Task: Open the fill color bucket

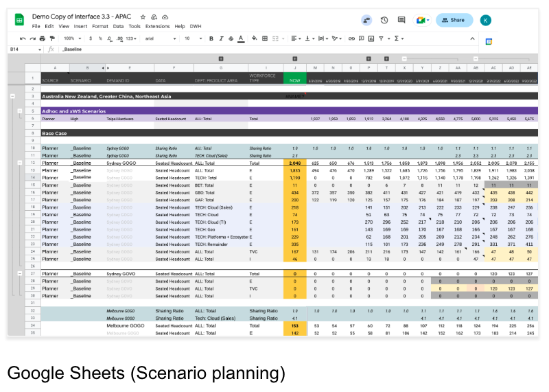Action: (x=255, y=38)
